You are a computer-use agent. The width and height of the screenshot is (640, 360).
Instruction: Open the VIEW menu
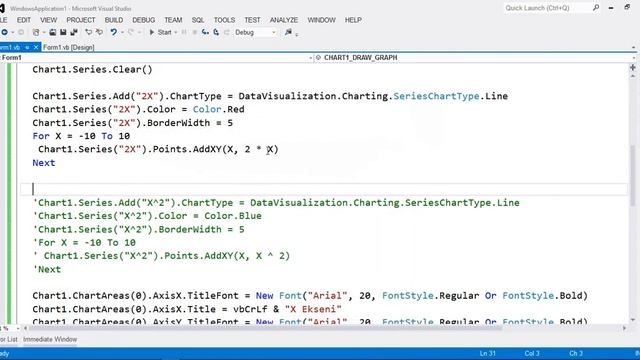point(49,20)
